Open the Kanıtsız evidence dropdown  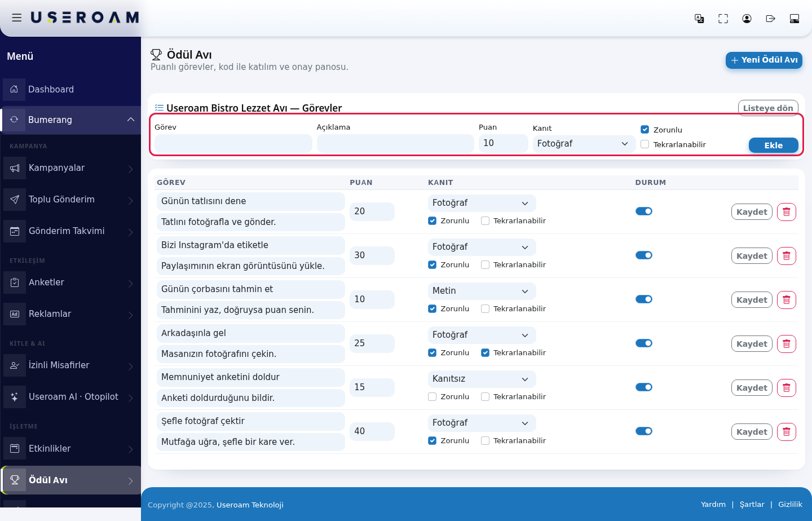click(x=482, y=379)
